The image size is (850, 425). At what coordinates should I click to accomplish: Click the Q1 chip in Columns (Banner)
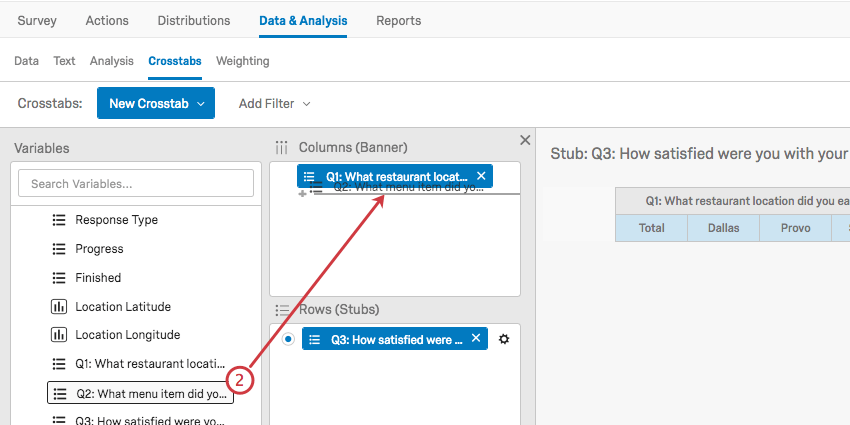[395, 176]
